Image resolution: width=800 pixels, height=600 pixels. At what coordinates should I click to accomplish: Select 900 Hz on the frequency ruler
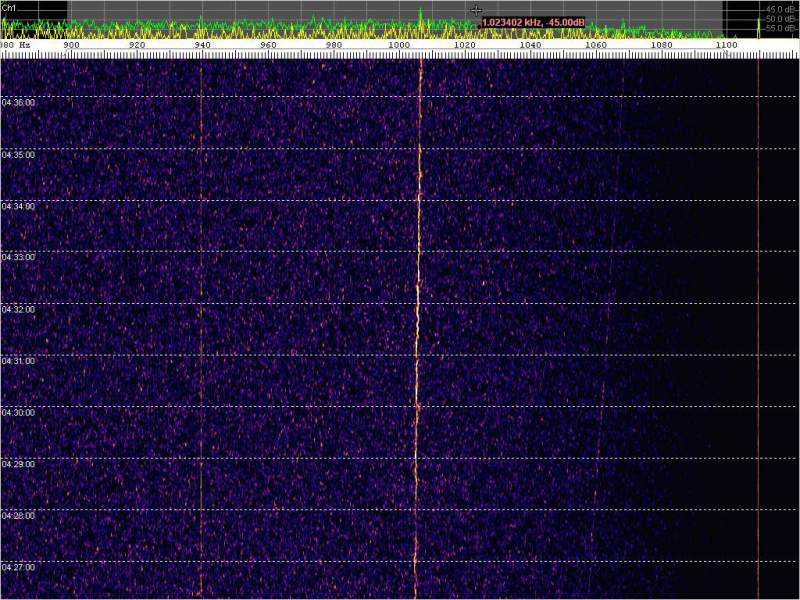click(71, 45)
